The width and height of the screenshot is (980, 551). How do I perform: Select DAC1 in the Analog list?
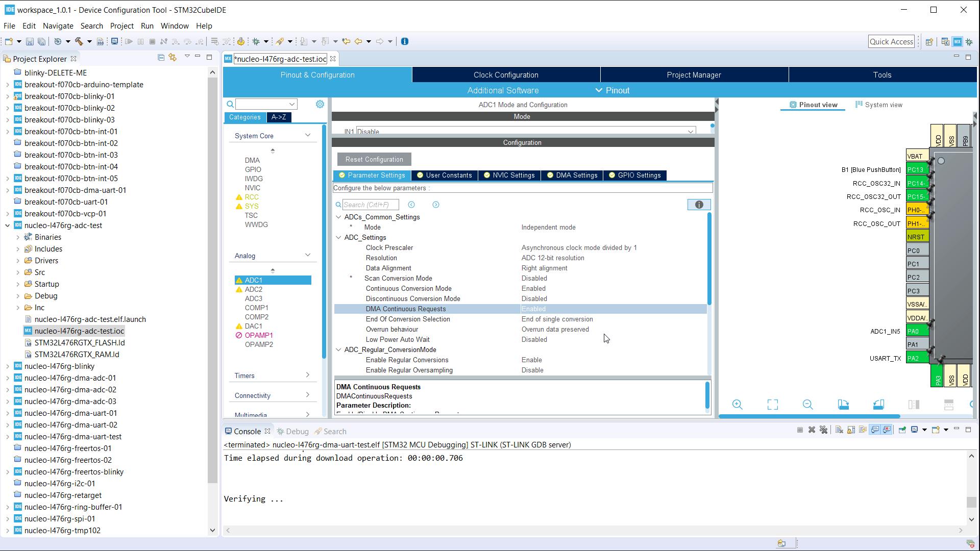[253, 326]
